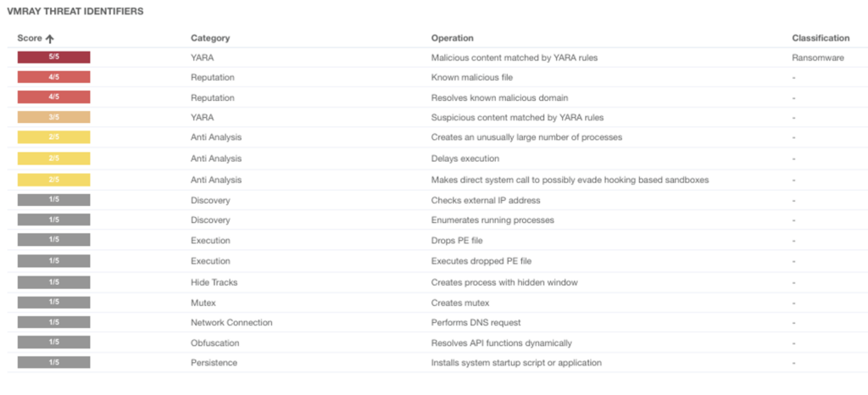Select the Ransomware classification label
The width and height of the screenshot is (868, 395).
(818, 58)
